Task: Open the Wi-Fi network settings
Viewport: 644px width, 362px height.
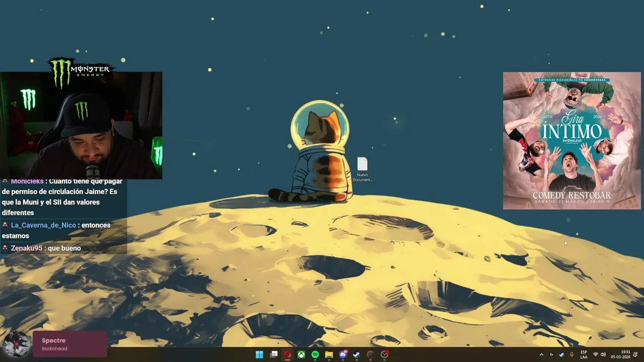Action: (596, 354)
